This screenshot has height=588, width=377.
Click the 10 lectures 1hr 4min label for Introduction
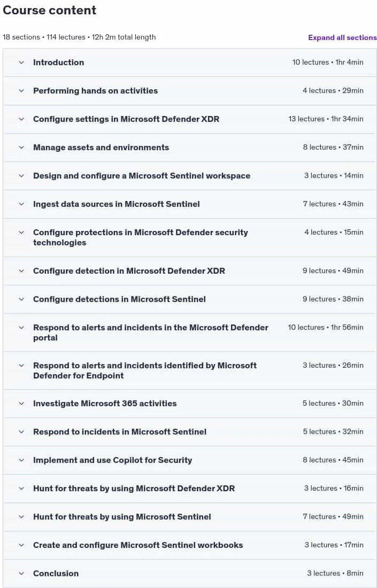click(328, 62)
